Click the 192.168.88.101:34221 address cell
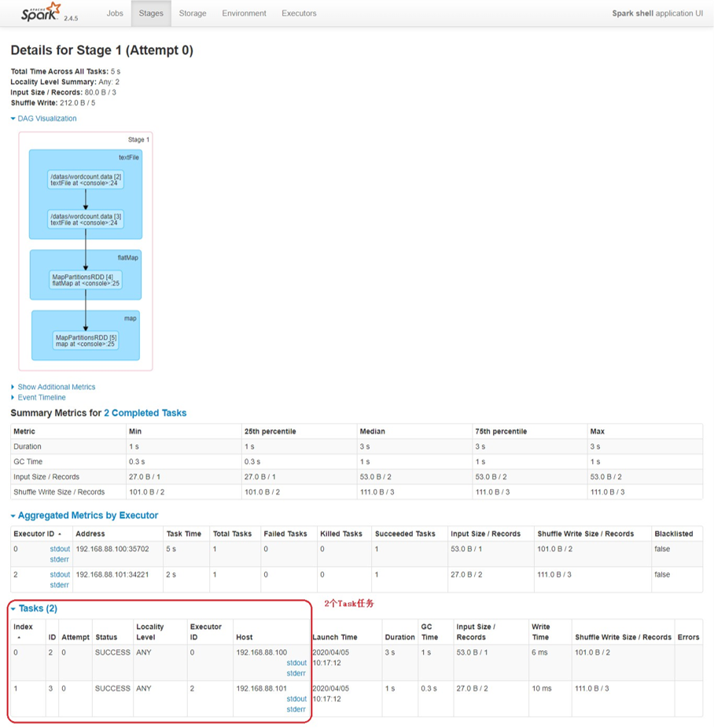714x728 pixels. [112, 575]
